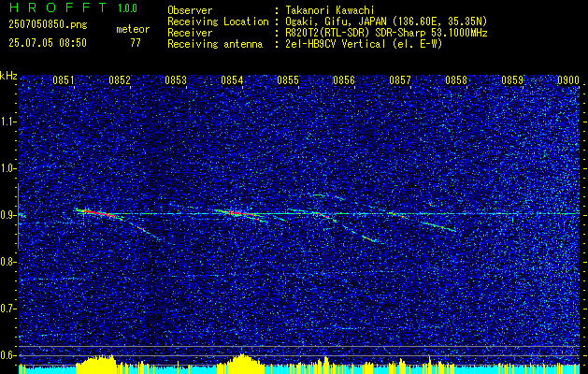
Task: Click the 0.8 kHz axis label
Action: click(x=8, y=262)
